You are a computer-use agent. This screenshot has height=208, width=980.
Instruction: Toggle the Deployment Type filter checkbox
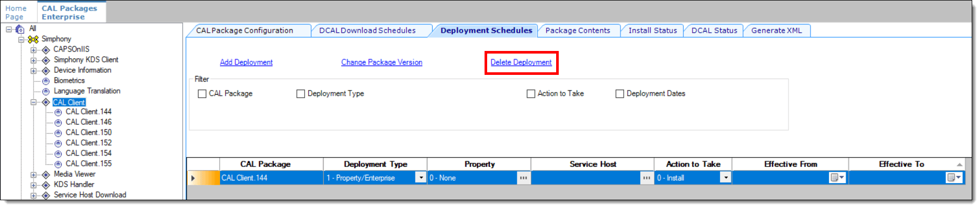(301, 94)
